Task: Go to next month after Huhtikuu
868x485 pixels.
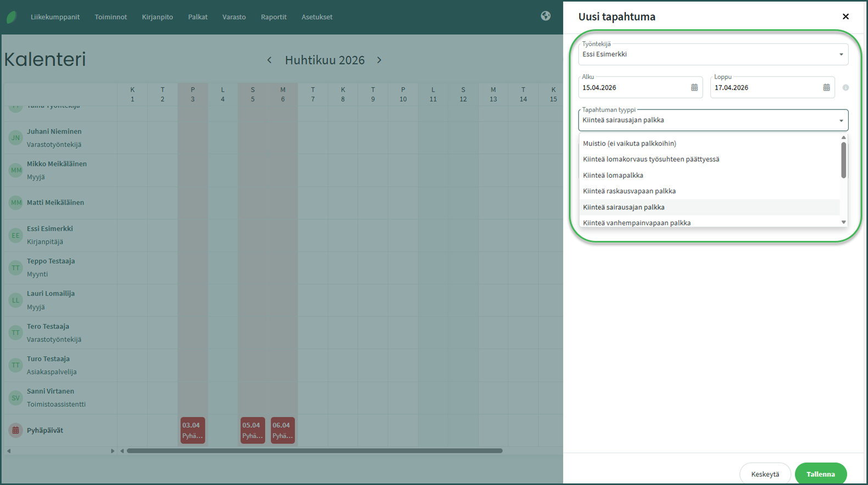Action: 379,60
